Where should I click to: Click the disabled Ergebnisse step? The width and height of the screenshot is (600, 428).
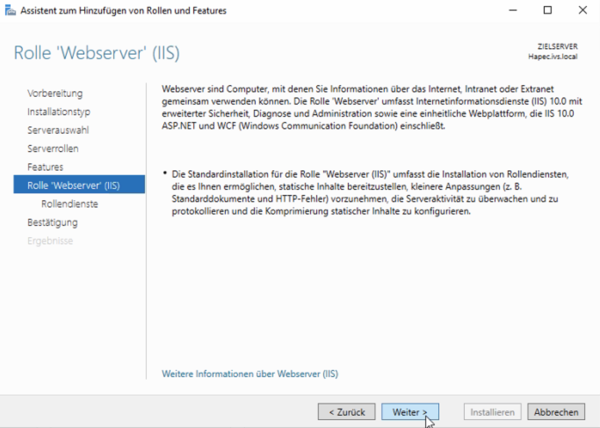[50, 241]
